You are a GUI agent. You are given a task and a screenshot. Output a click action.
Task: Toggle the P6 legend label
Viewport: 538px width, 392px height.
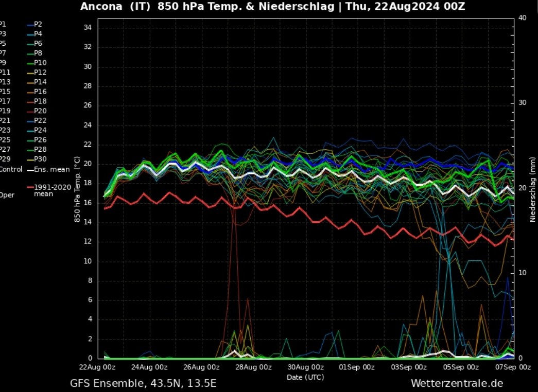tap(38, 43)
